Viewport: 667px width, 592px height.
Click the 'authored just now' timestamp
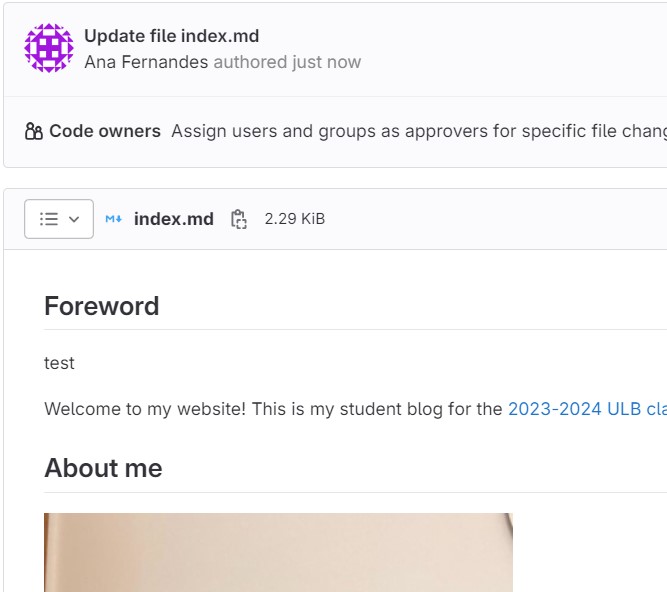[x=287, y=62]
